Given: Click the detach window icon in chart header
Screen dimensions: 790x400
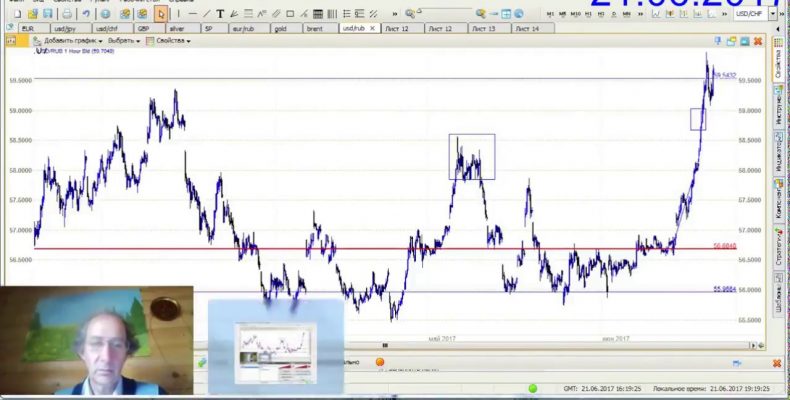Looking at the screenshot, I should point(731,41).
